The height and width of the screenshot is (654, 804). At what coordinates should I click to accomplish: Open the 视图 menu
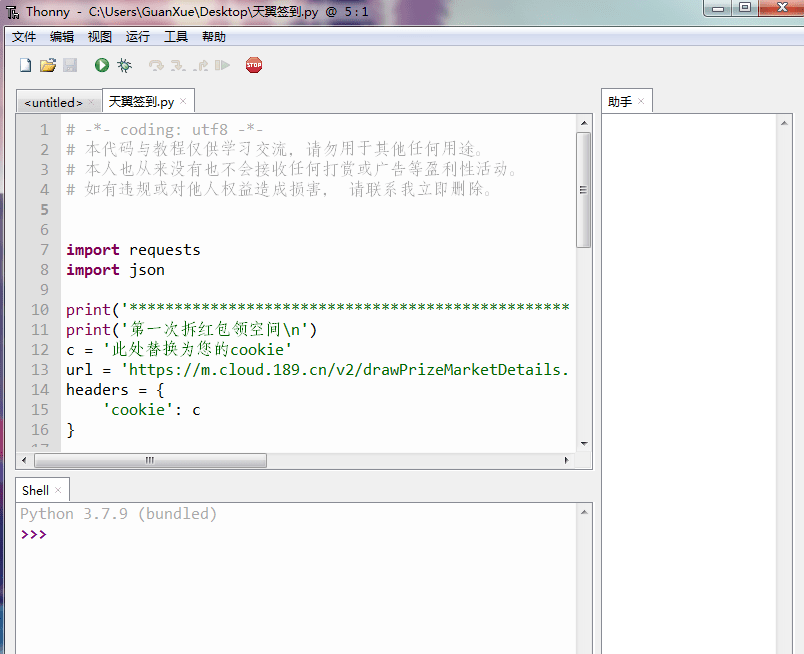(x=99, y=37)
